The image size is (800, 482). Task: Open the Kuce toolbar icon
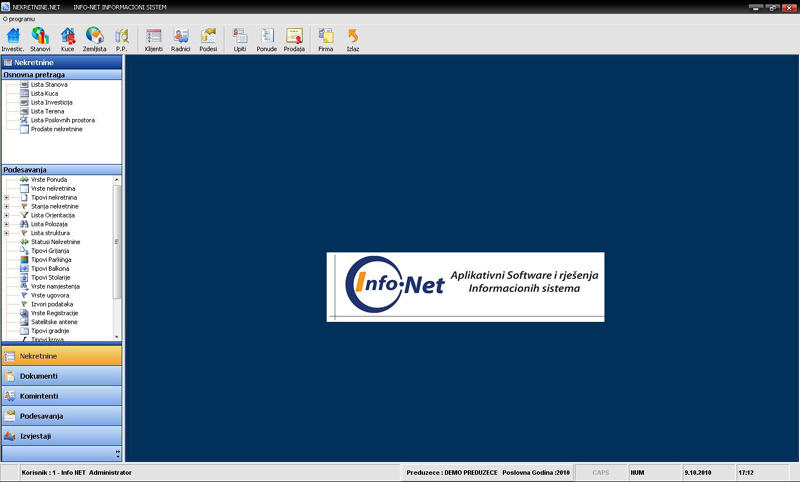click(x=67, y=40)
